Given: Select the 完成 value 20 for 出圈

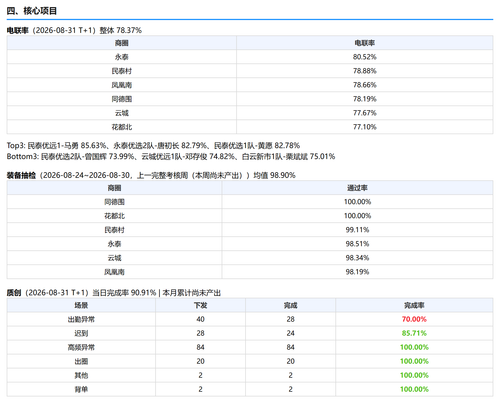Looking at the screenshot, I should (290, 361).
